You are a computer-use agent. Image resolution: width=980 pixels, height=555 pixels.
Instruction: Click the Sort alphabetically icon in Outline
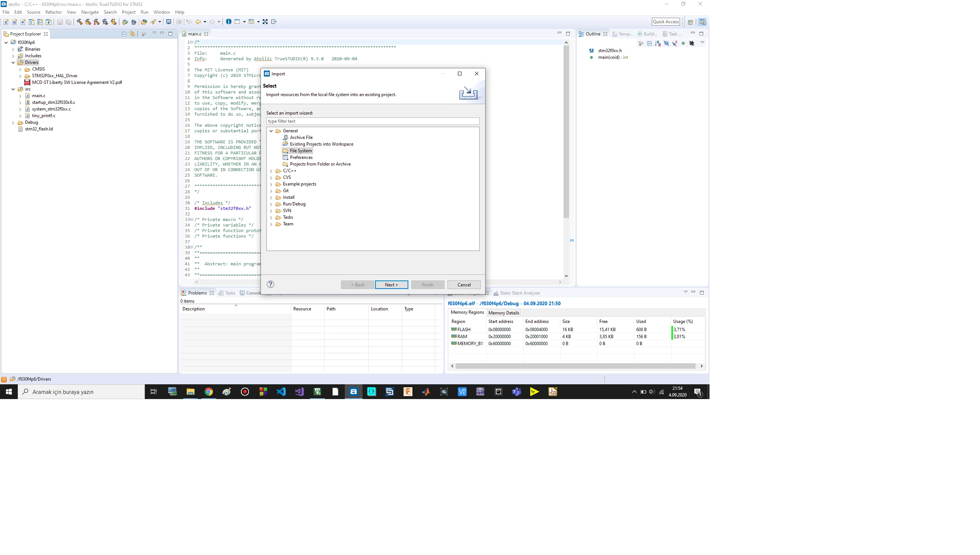coord(657,44)
